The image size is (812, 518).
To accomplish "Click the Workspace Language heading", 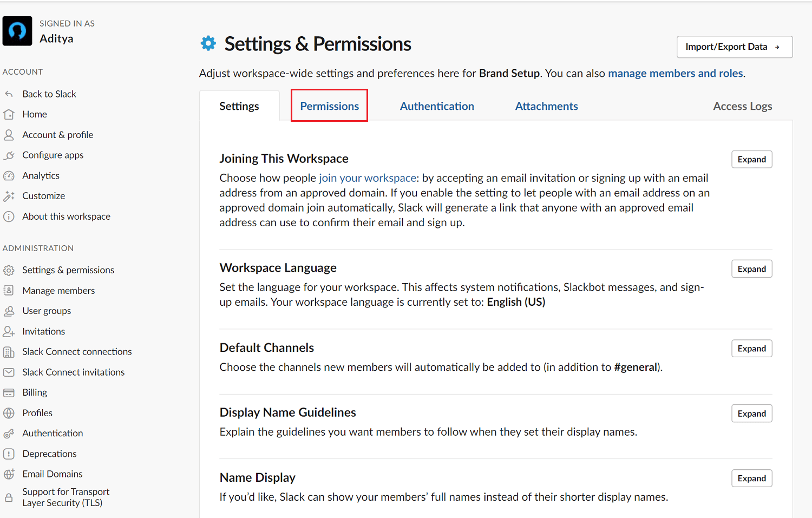I will pyautogui.click(x=278, y=268).
